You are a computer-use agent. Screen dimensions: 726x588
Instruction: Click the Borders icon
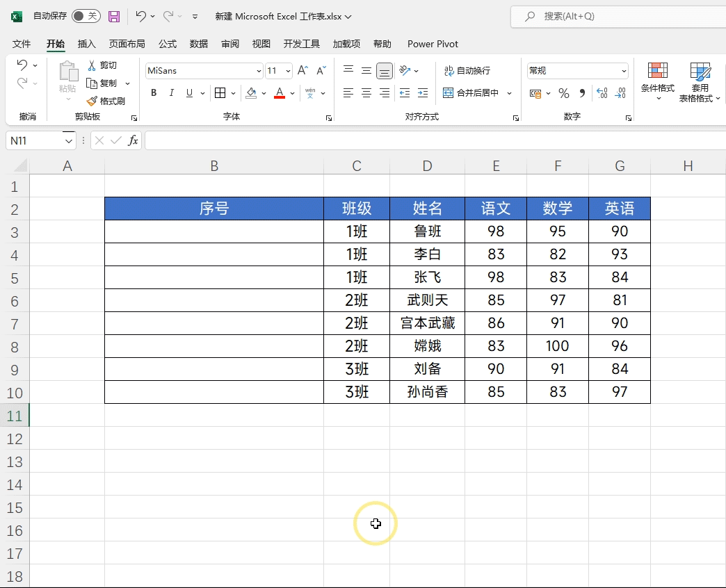pos(220,93)
